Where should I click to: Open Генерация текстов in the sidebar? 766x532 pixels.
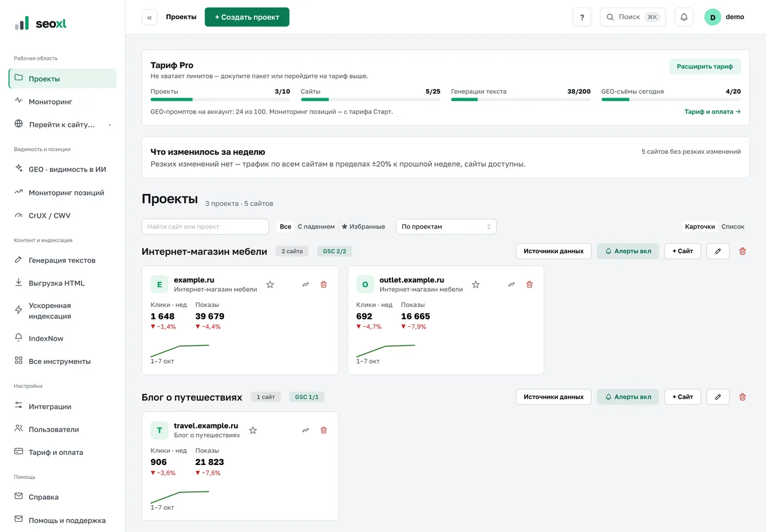pyautogui.click(x=62, y=260)
